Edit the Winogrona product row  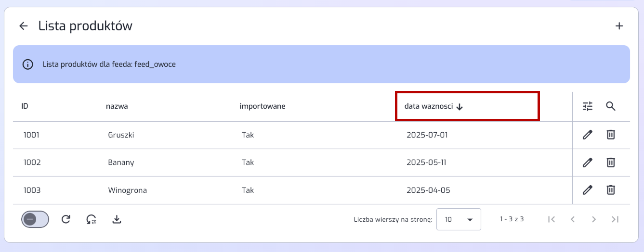(x=587, y=190)
